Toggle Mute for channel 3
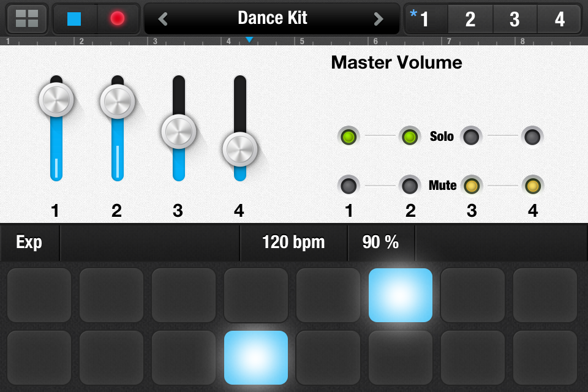 (472, 186)
